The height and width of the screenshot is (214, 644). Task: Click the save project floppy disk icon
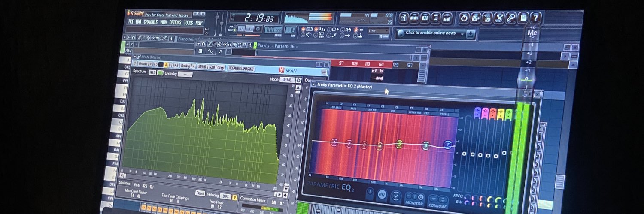coord(475,18)
